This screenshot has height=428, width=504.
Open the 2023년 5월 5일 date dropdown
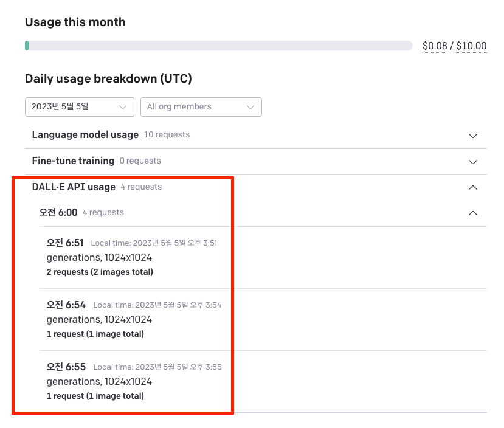[x=80, y=107]
